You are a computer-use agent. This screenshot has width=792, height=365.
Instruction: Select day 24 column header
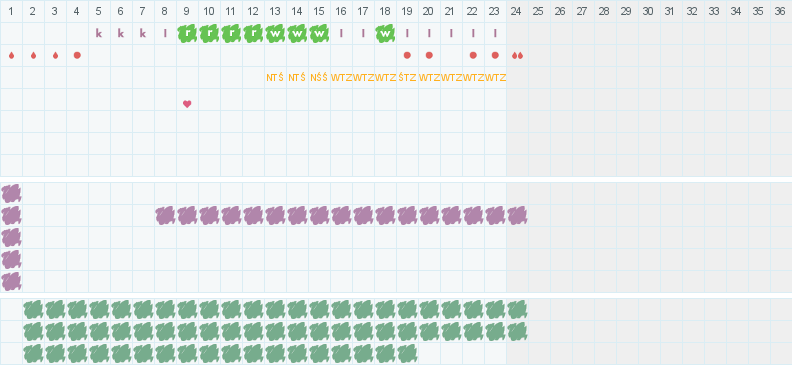click(x=516, y=11)
